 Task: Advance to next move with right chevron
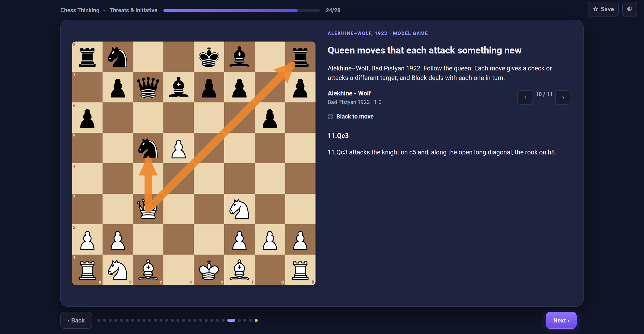coord(563,98)
